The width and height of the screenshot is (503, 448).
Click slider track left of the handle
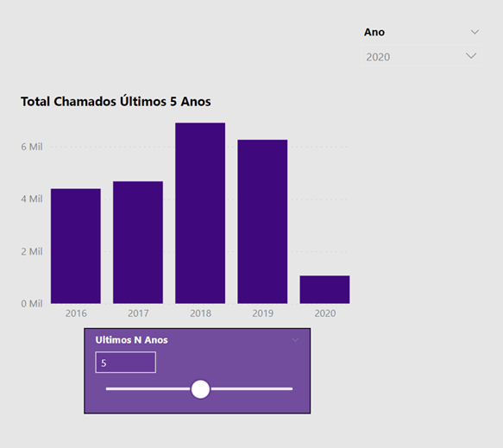coord(148,389)
